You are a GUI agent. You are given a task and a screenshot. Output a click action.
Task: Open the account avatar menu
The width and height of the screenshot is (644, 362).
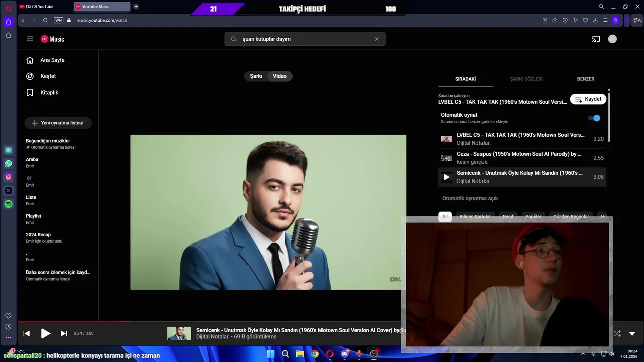(x=612, y=39)
